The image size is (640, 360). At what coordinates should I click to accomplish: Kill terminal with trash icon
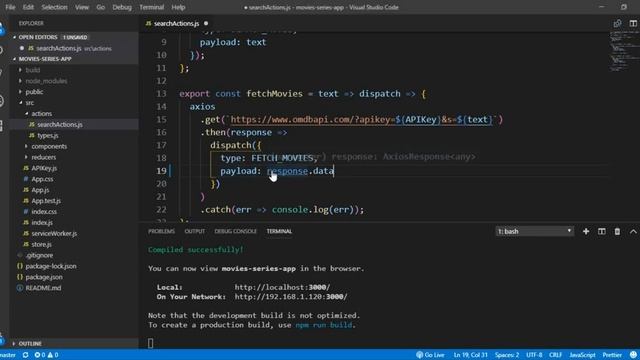617,231
